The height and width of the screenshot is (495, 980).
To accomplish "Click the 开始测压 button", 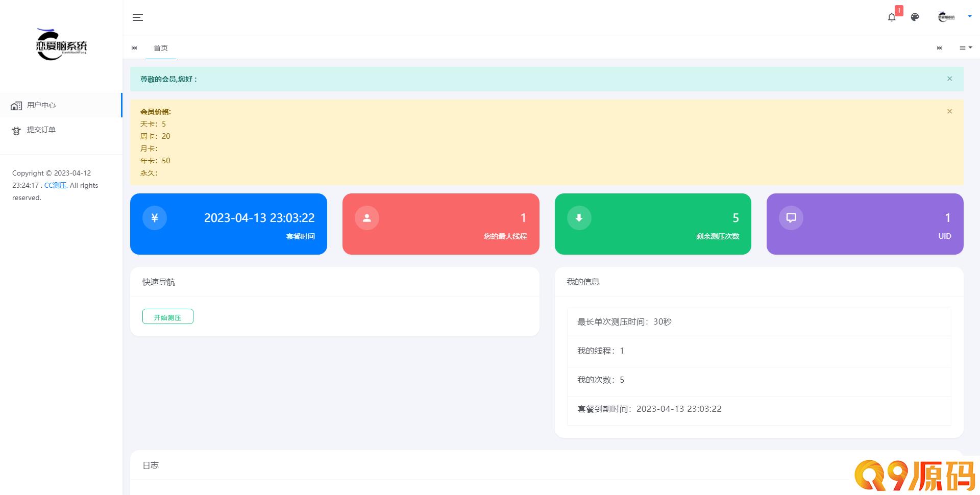I will coord(168,316).
